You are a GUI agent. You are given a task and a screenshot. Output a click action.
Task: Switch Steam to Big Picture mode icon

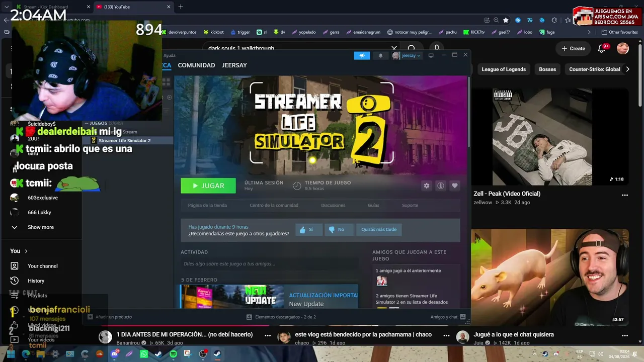tap(431, 55)
